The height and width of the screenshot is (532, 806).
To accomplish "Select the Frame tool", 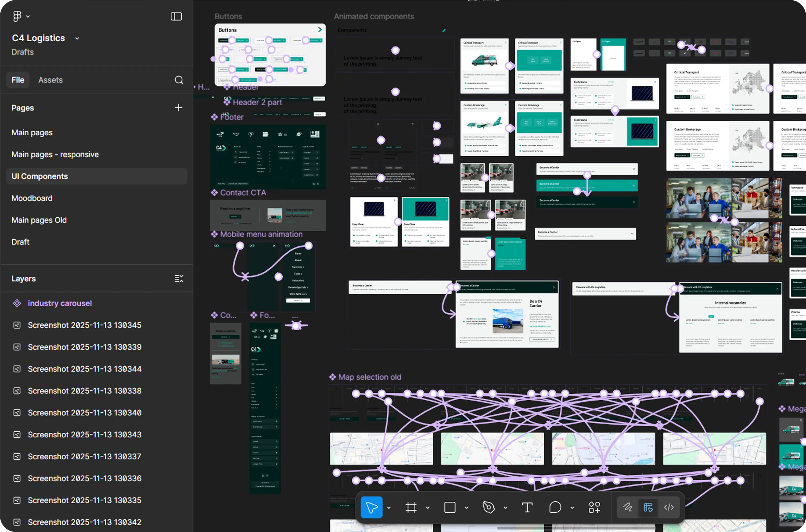I will click(411, 507).
